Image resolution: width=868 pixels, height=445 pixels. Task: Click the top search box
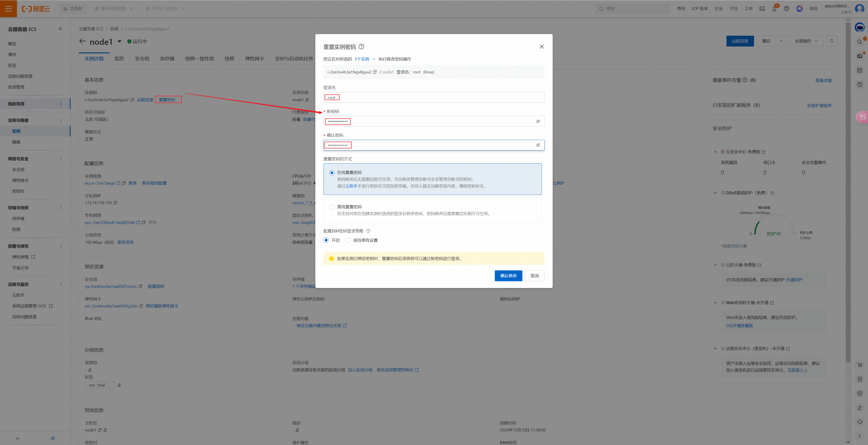632,9
